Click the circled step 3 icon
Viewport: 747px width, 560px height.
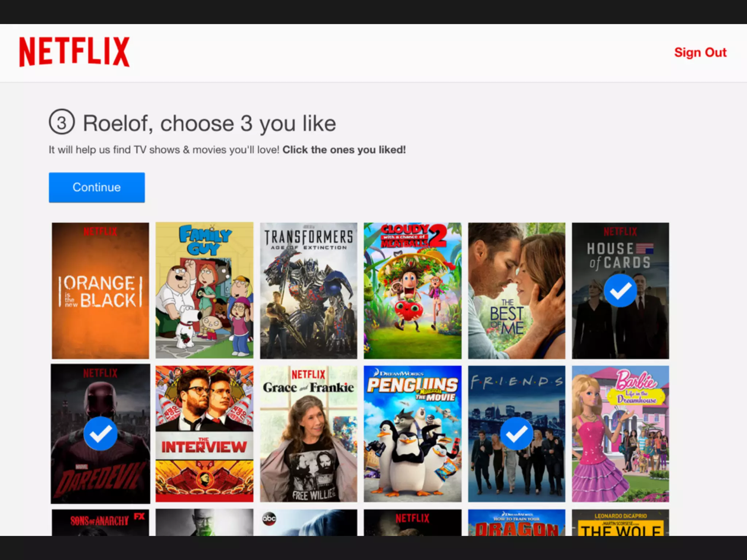[62, 122]
